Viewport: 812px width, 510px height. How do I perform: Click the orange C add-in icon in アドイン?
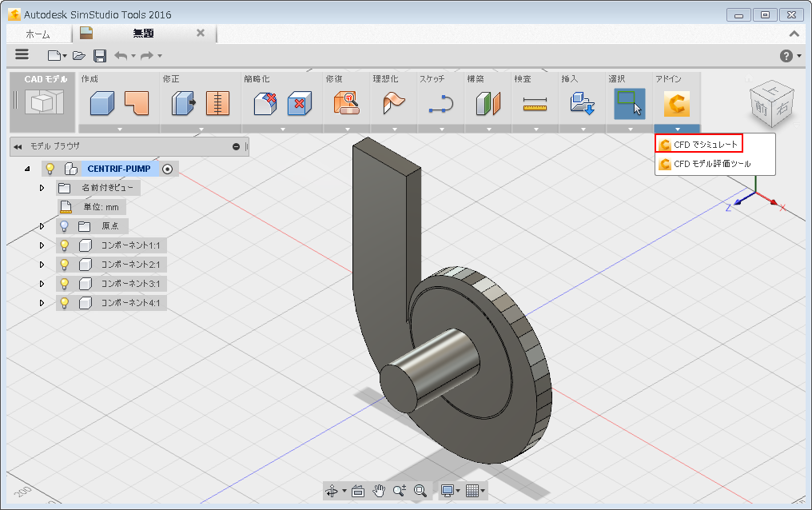[x=677, y=104]
